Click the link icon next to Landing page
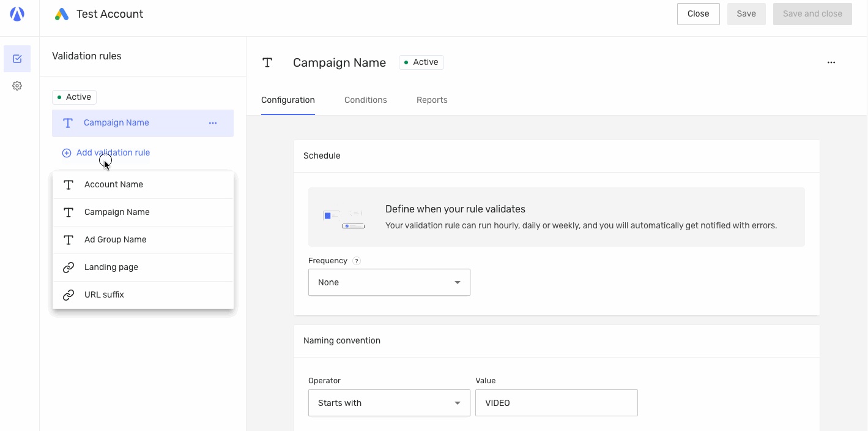 [68, 267]
